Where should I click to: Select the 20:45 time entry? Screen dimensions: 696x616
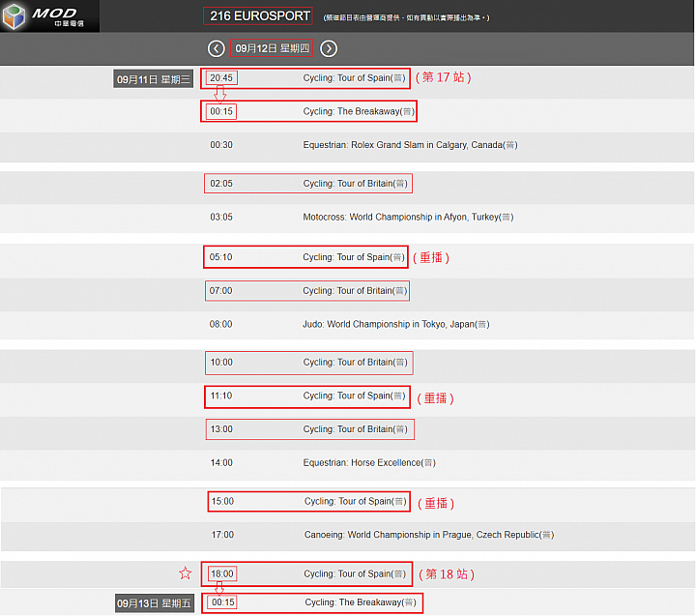[221, 77]
